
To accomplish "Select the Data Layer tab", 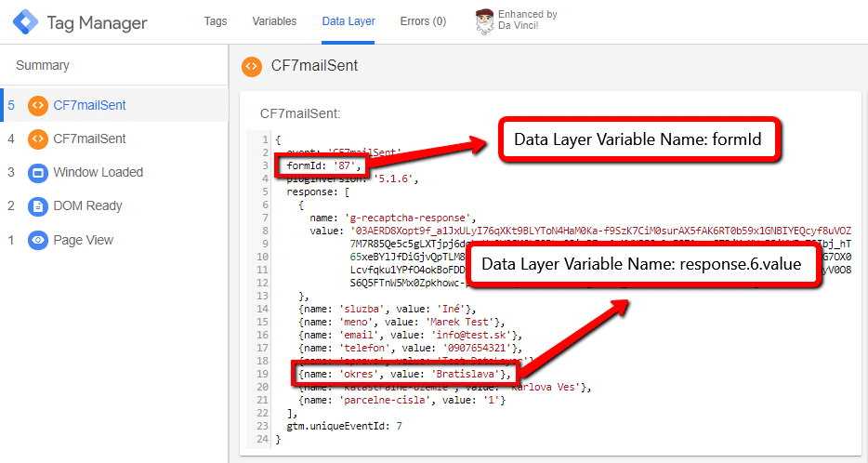I will click(x=349, y=21).
